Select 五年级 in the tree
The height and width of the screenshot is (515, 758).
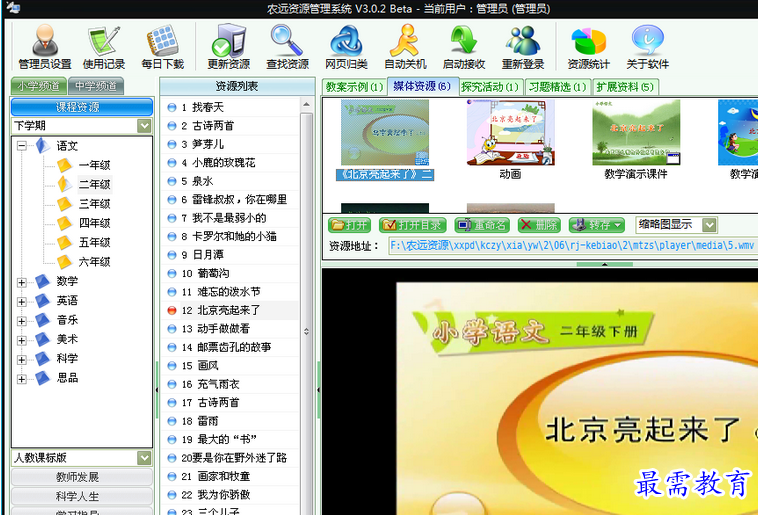click(x=94, y=243)
